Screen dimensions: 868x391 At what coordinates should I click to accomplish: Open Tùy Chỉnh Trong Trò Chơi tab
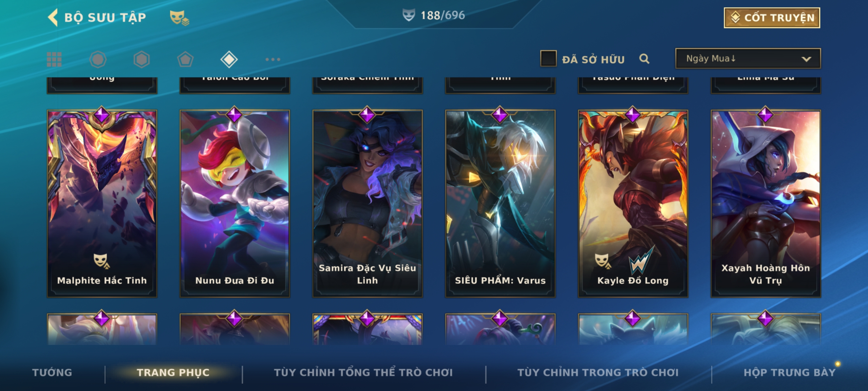pyautogui.click(x=598, y=372)
